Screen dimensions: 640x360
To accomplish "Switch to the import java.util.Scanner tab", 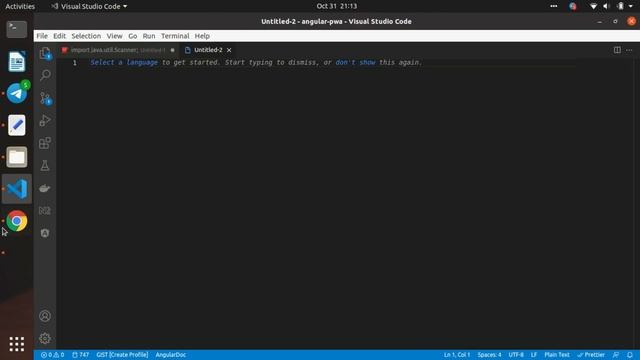I will point(117,50).
